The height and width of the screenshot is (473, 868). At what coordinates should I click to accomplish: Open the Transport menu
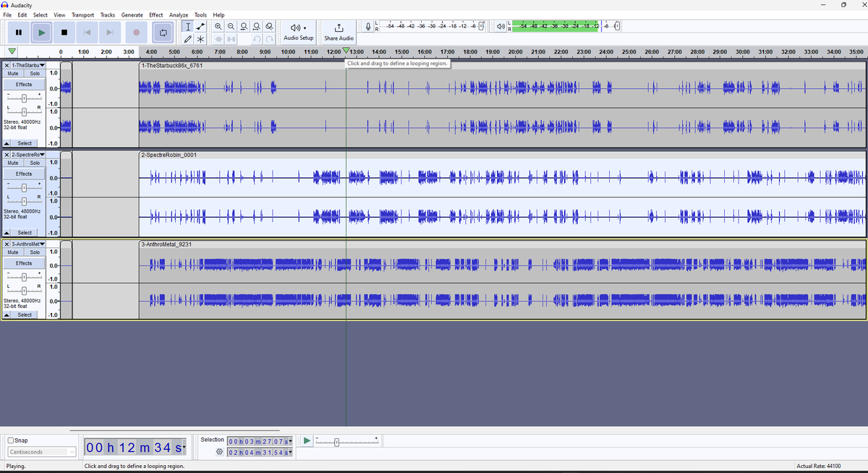tap(82, 14)
